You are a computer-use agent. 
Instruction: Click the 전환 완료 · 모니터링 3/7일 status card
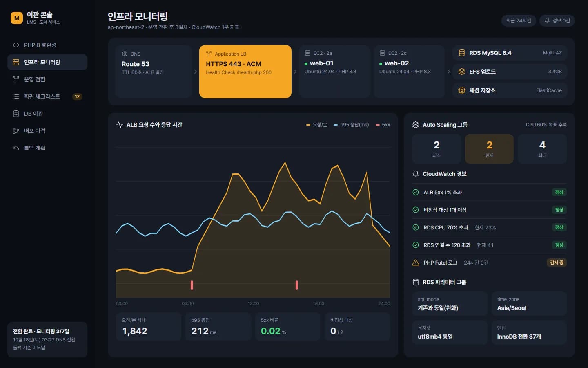47,339
